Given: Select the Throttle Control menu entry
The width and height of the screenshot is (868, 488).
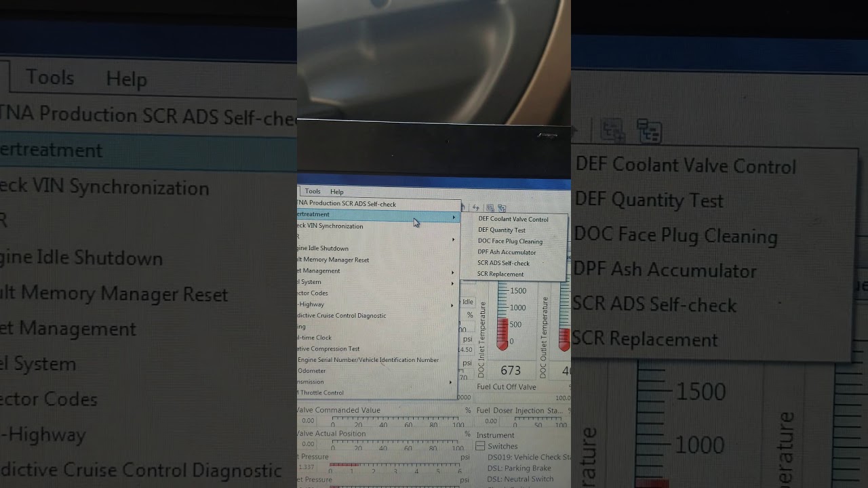Looking at the screenshot, I should (x=321, y=392).
